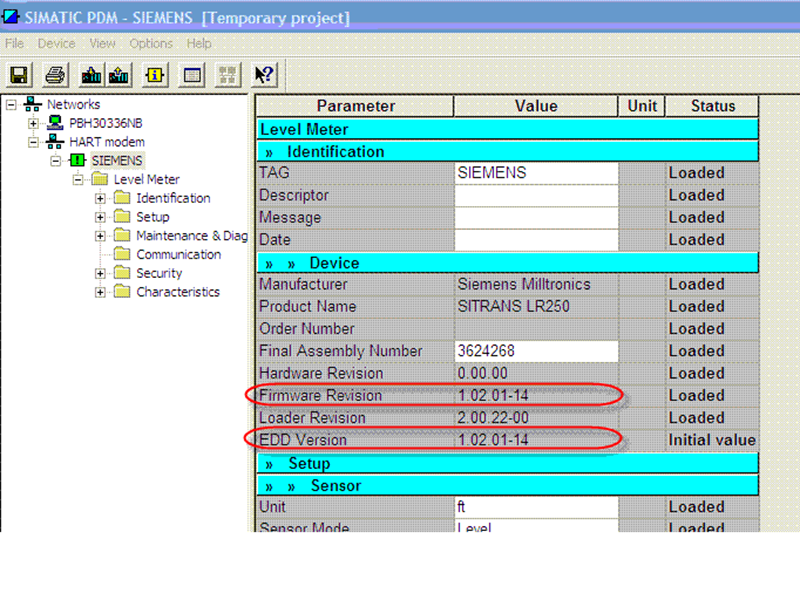Click the empty Message value field
Screen dimensions: 800x600
536,217
